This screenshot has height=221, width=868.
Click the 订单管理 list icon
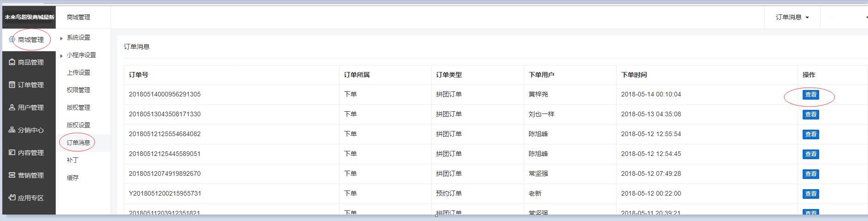tap(12, 85)
